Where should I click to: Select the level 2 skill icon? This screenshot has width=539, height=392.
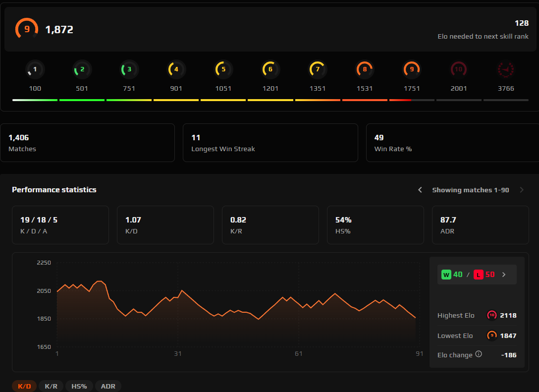tap(82, 69)
